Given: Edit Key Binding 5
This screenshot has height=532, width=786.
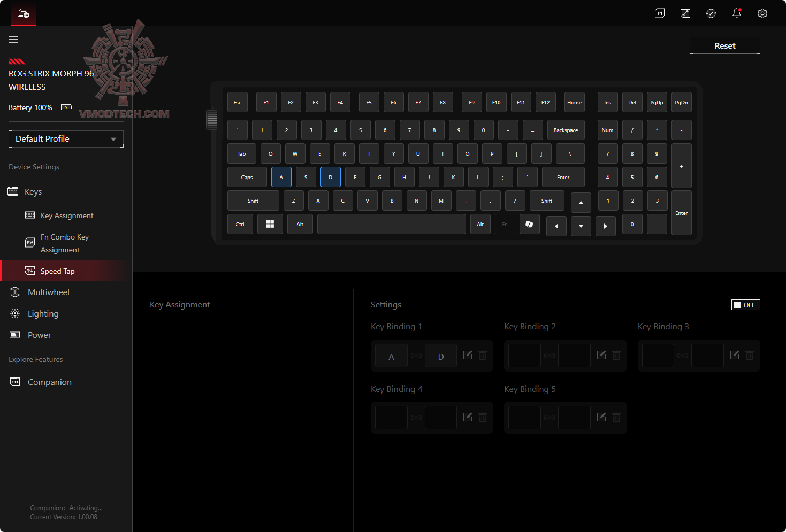Looking at the screenshot, I should point(601,417).
